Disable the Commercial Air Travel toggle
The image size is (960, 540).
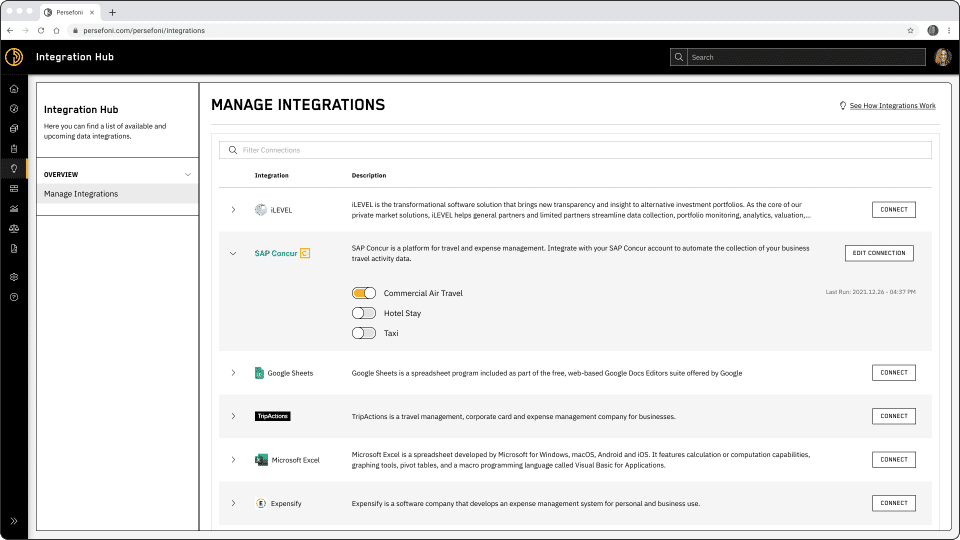364,293
